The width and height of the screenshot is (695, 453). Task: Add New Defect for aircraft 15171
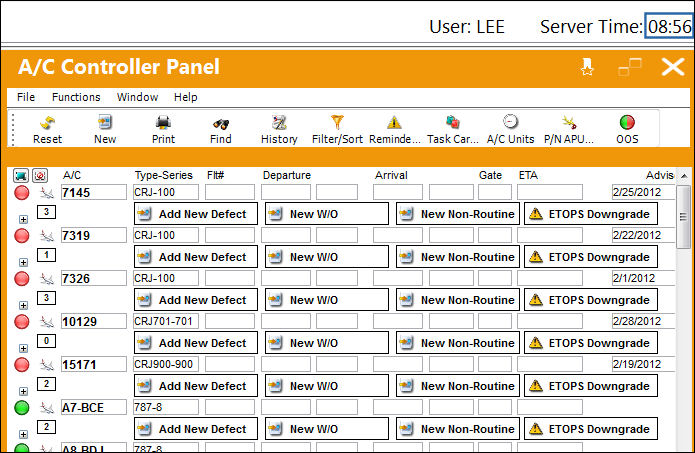[195, 386]
